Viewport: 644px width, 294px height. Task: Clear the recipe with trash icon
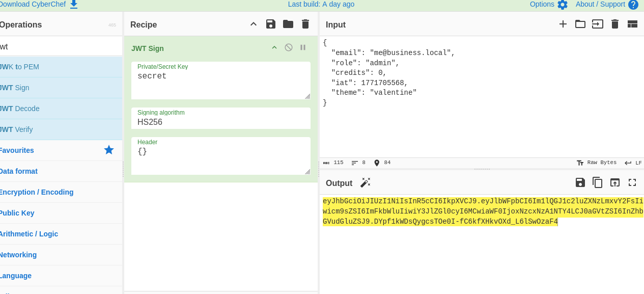[x=305, y=24]
